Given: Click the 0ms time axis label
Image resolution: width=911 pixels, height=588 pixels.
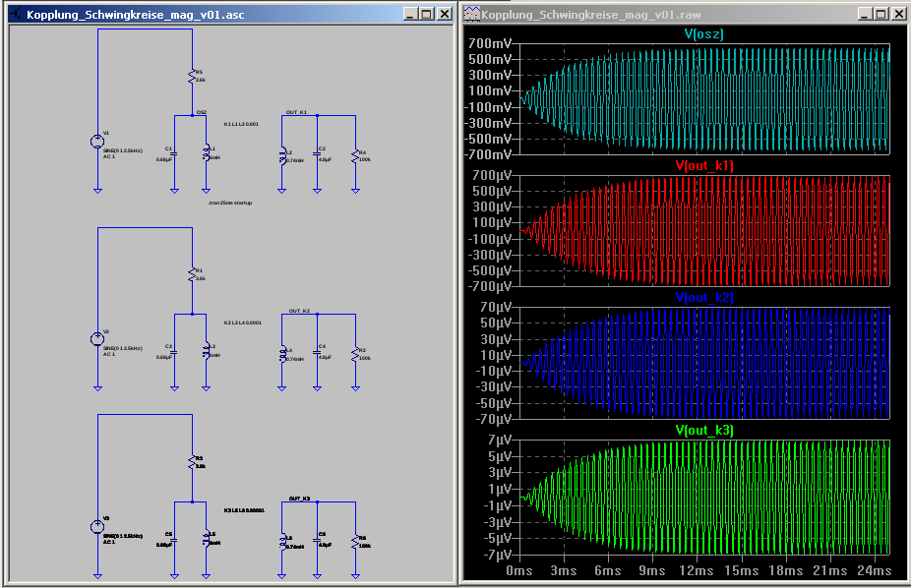Looking at the screenshot, I should pos(519,570).
